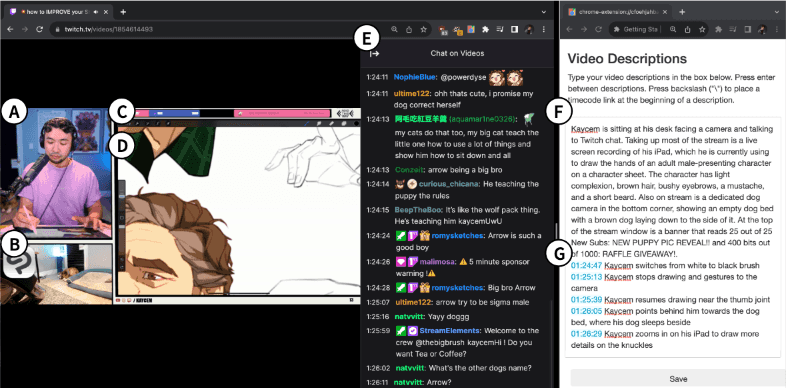Bookmark the Twitch page with star icon
This screenshot has width=786, height=388.
[x=424, y=30]
